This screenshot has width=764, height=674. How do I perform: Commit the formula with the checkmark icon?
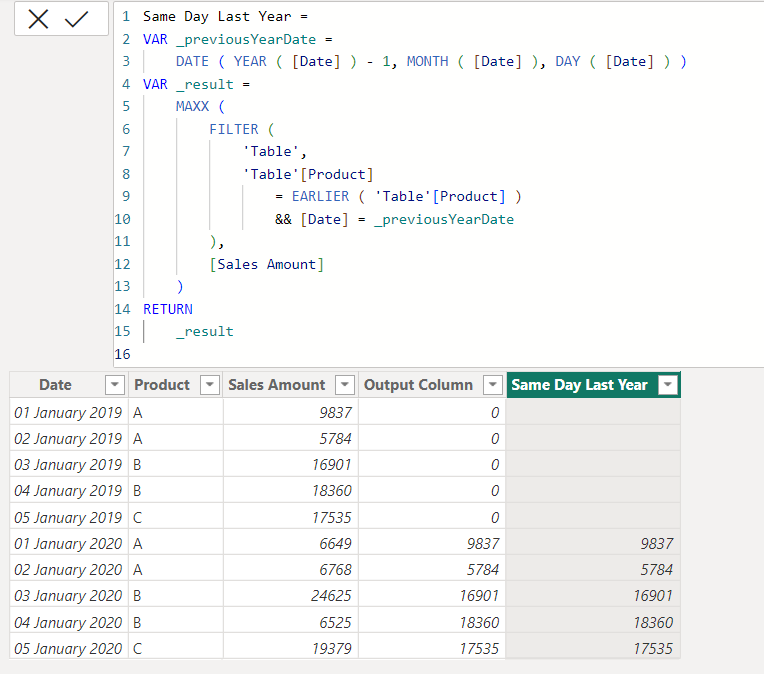tap(76, 19)
